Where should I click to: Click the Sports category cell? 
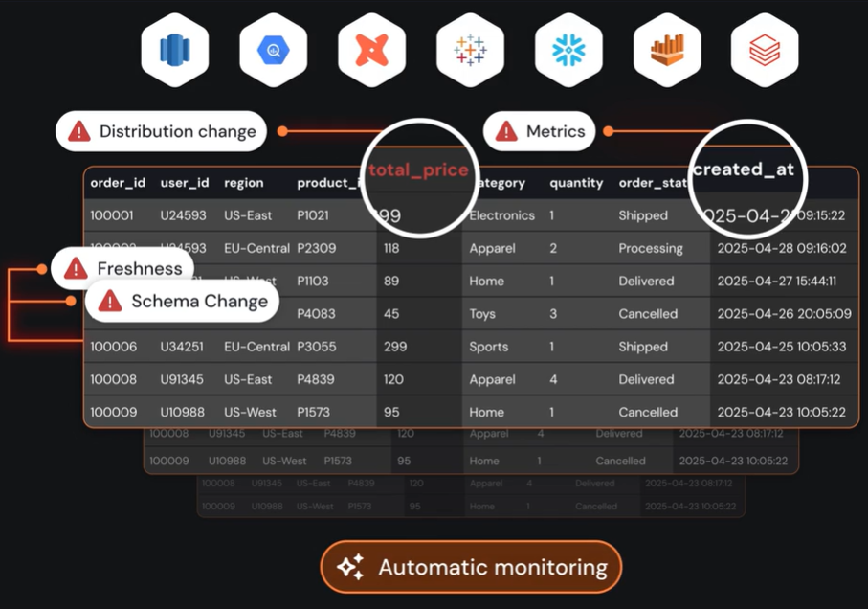[x=488, y=347]
